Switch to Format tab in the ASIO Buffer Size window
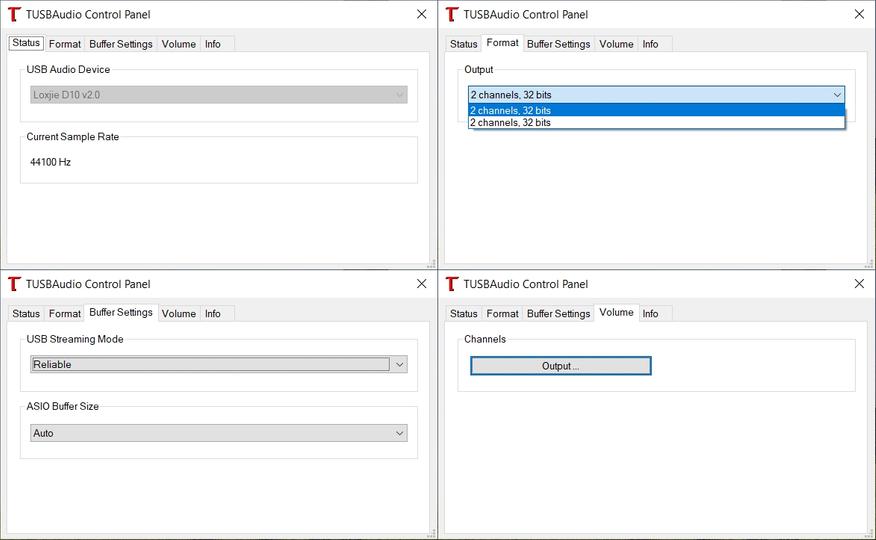Screen dimensions: 876x540 (x=65, y=314)
